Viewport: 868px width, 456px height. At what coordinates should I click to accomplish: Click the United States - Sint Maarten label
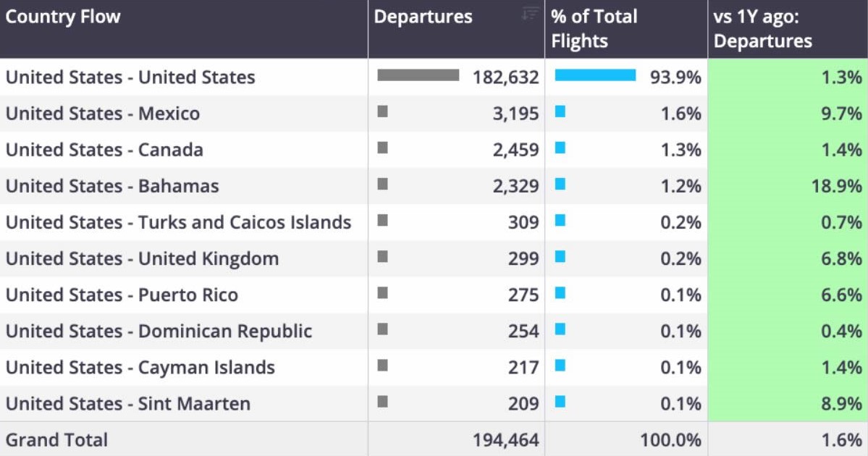pos(128,403)
